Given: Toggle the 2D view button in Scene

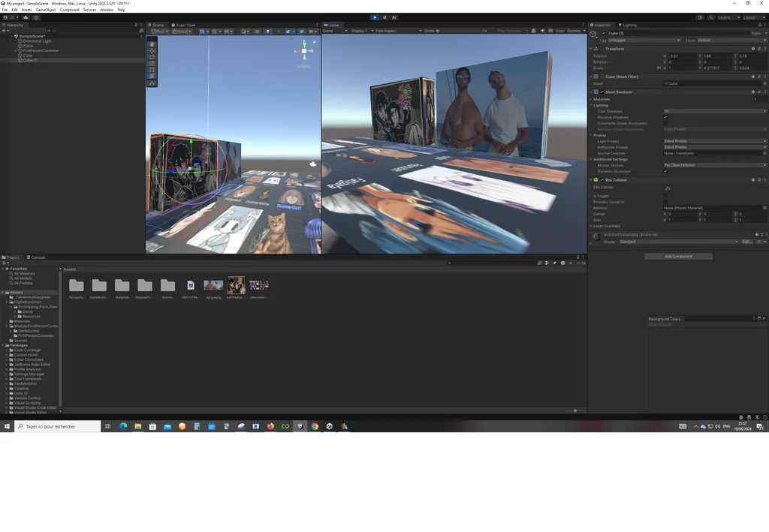Looking at the screenshot, I should pyautogui.click(x=257, y=32).
